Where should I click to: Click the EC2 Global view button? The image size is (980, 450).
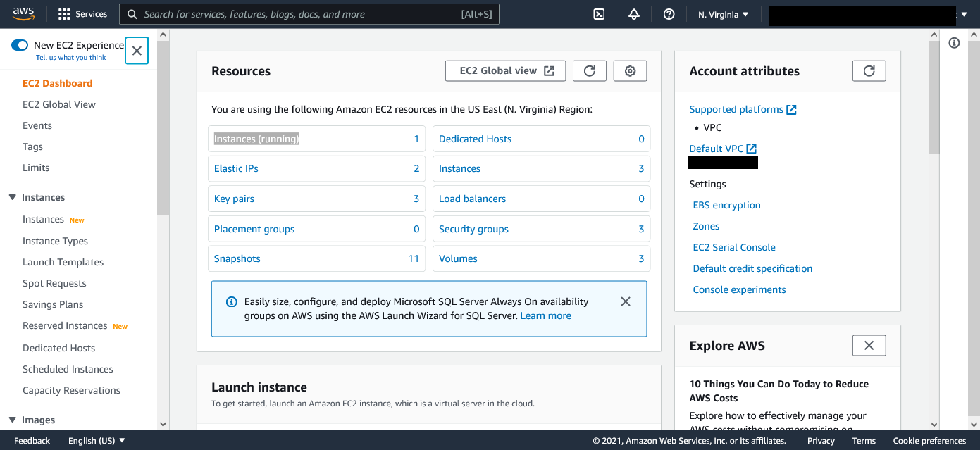[506, 71]
